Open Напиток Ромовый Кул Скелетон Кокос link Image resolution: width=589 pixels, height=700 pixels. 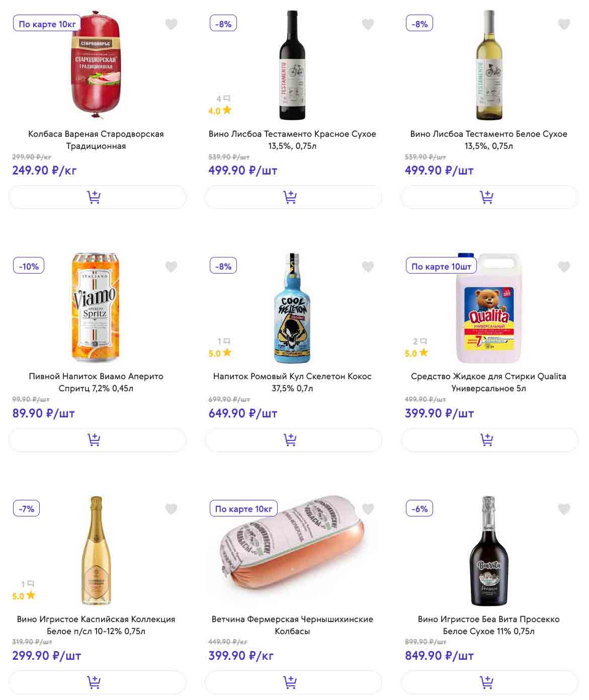click(292, 382)
